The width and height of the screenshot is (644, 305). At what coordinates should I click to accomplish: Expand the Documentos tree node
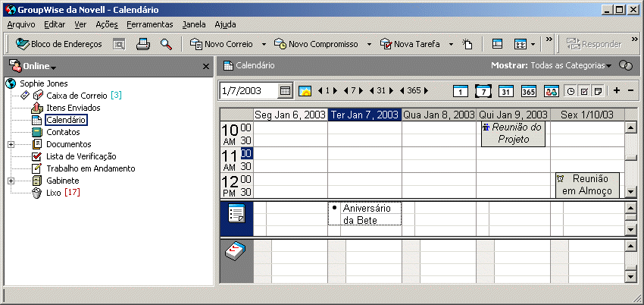pyautogui.click(x=11, y=144)
